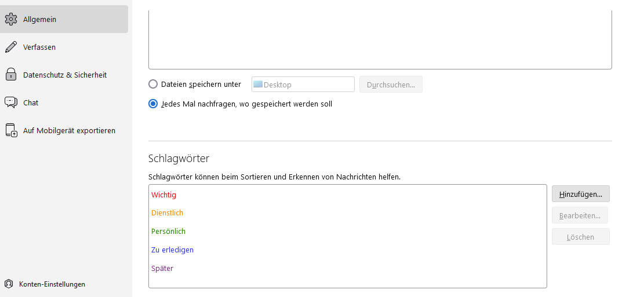Viewport: 644px width, 297px height.
Task: Select the red Wichtig tag
Action: 163,195
